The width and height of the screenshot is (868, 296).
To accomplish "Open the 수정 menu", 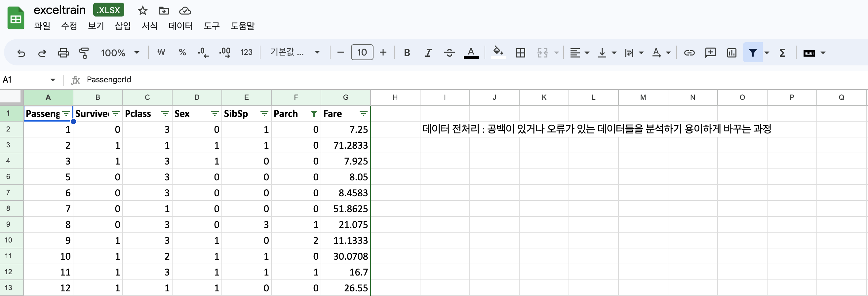I will point(69,26).
